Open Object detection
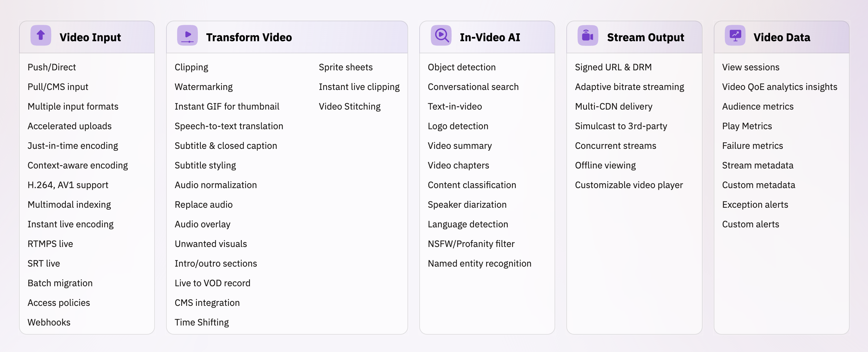This screenshot has height=352, width=868. click(462, 67)
